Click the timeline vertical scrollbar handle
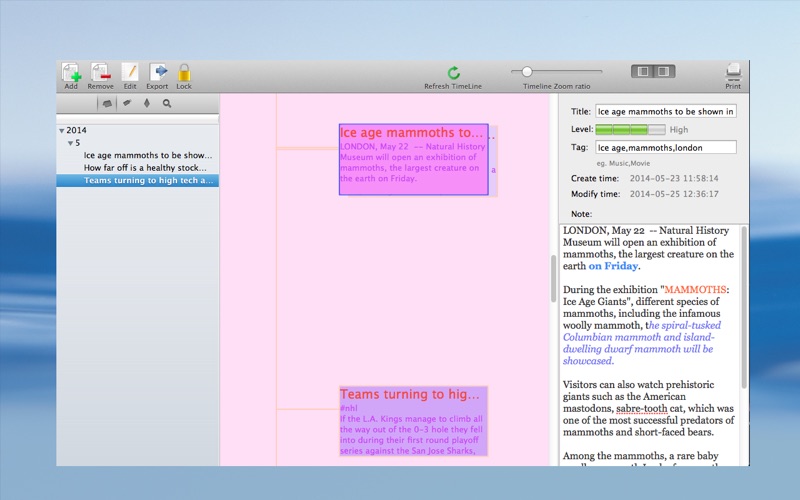 (553, 279)
